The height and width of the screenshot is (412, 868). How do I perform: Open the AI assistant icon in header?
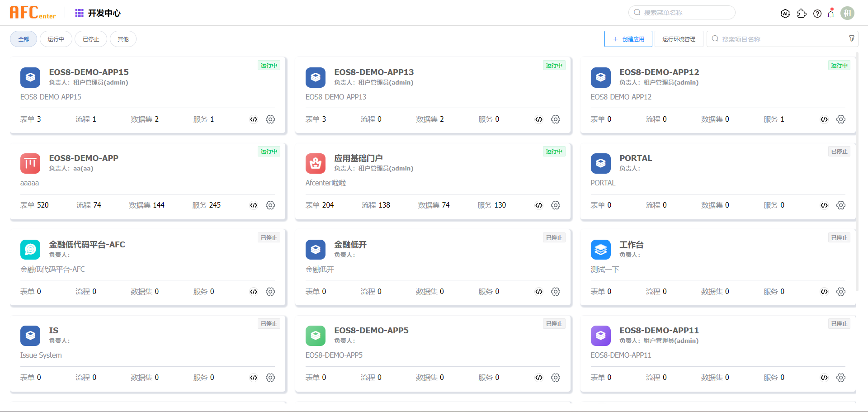coord(785,14)
